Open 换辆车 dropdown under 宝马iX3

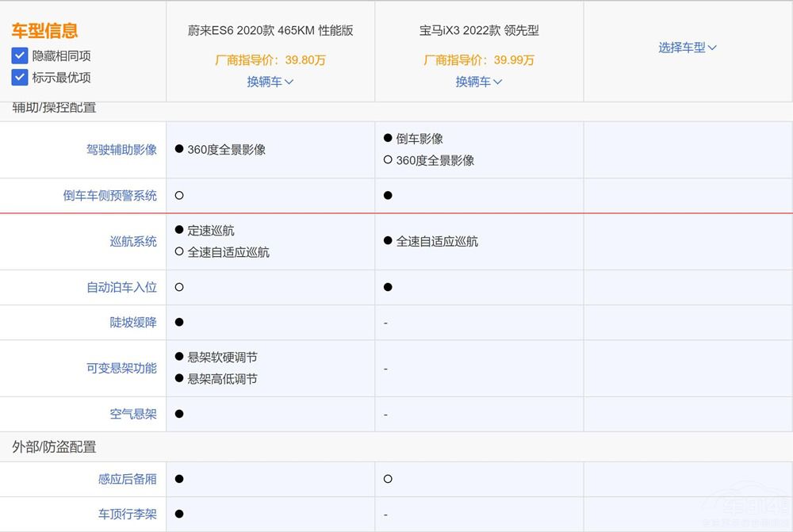point(478,82)
